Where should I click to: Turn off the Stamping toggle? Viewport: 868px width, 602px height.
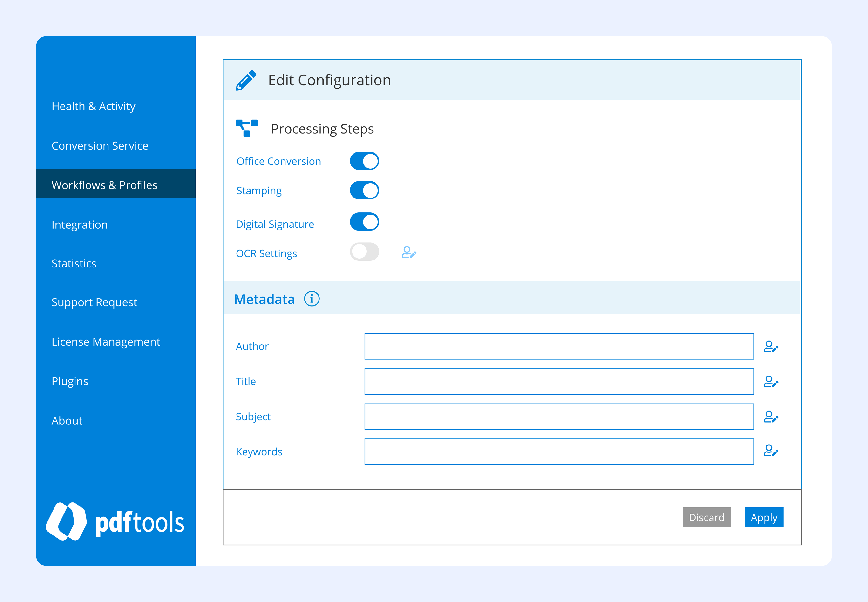pos(364,191)
